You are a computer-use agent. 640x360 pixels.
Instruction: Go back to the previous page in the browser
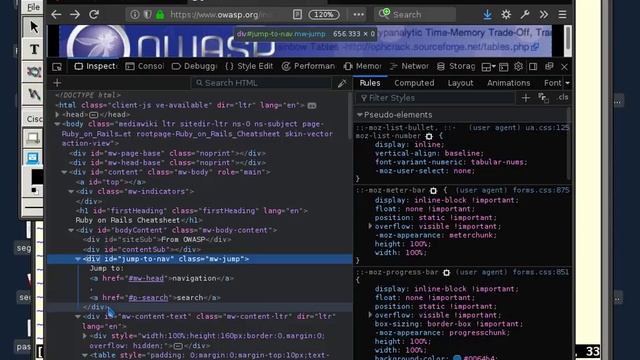56,15
